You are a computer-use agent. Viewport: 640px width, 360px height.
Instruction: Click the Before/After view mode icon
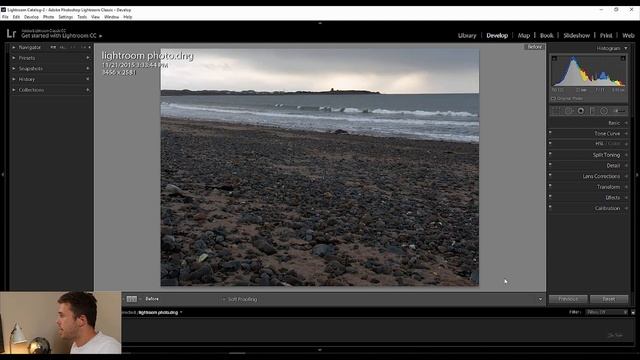[131, 299]
